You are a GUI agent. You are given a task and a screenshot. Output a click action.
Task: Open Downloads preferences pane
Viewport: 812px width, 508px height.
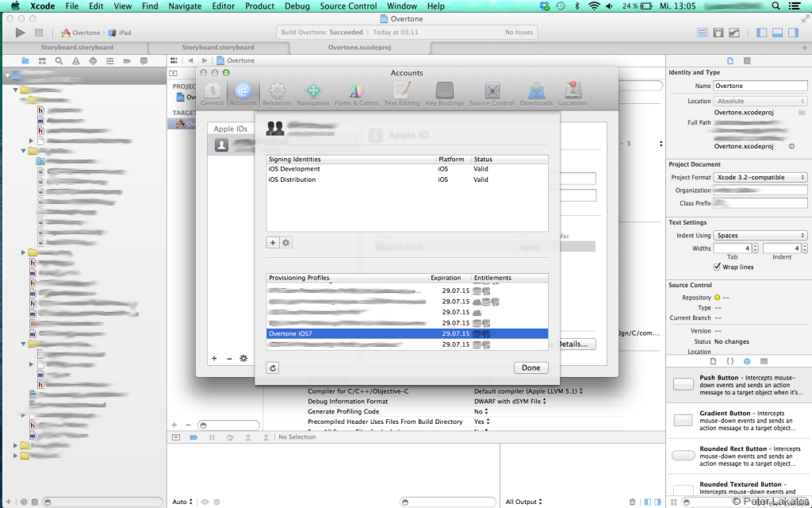click(x=537, y=94)
